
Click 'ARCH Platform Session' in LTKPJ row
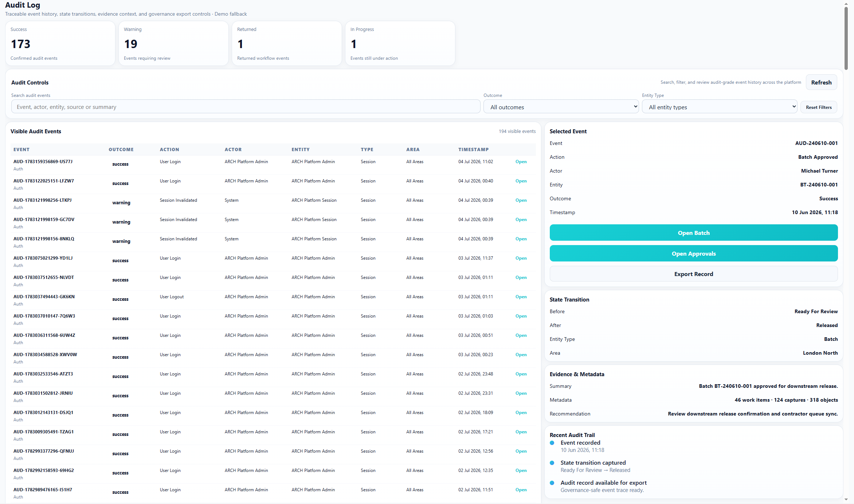[314, 200]
